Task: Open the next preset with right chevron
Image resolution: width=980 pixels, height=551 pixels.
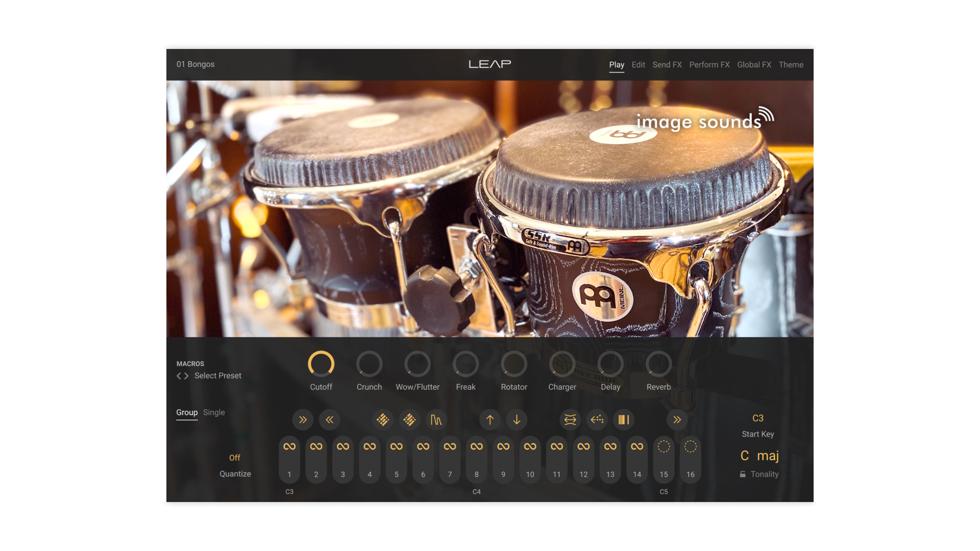Action: tap(187, 375)
